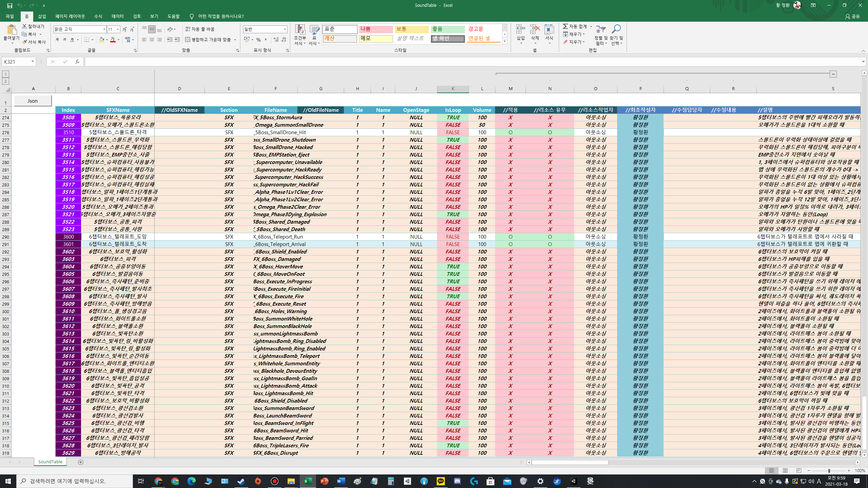Add a new sheet with plus icon
This screenshot has height=488, width=868.
[81, 462]
